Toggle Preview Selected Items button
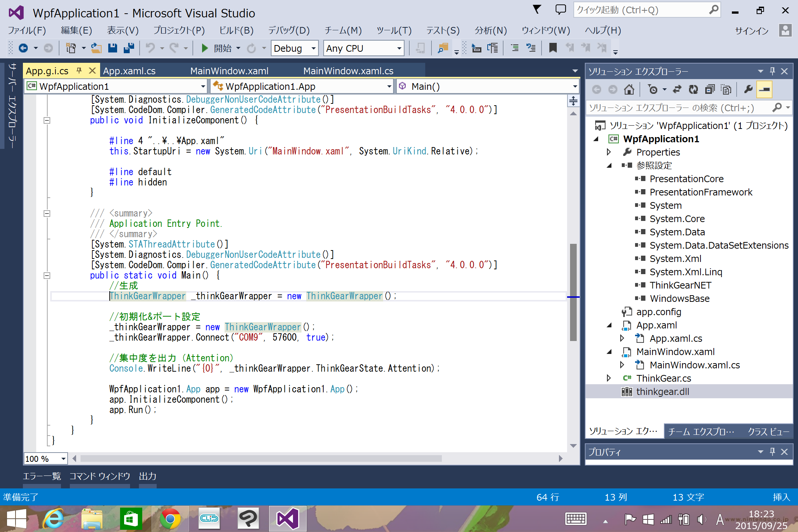Image resolution: width=798 pixels, height=532 pixels. (x=764, y=89)
